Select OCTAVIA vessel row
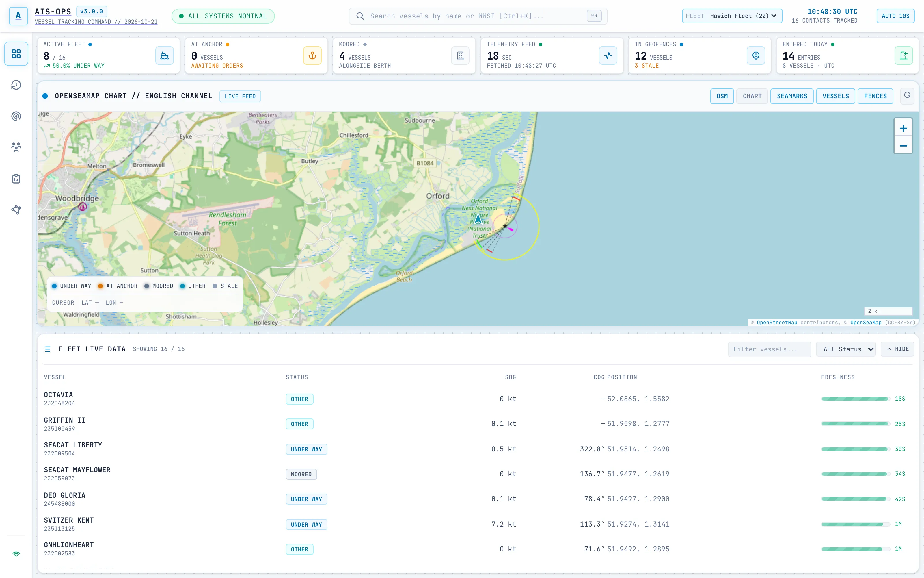 coord(478,399)
